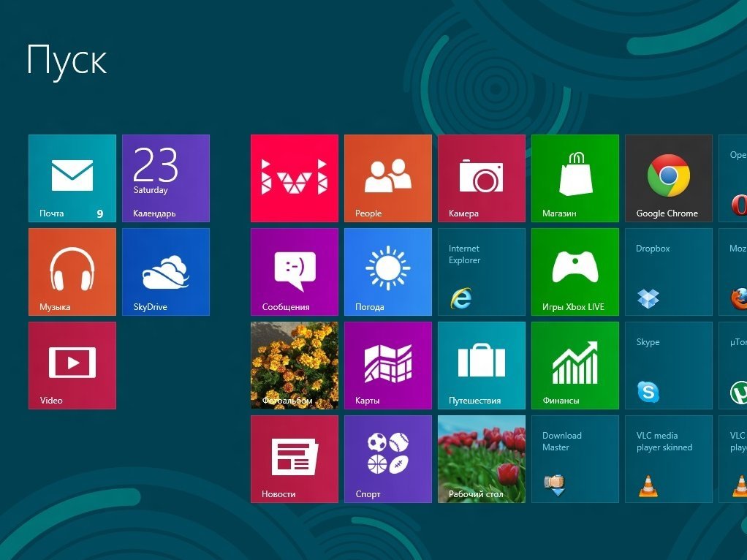This screenshot has width=747, height=560.
Task: Open the Финансы finance tile
Action: (575, 366)
